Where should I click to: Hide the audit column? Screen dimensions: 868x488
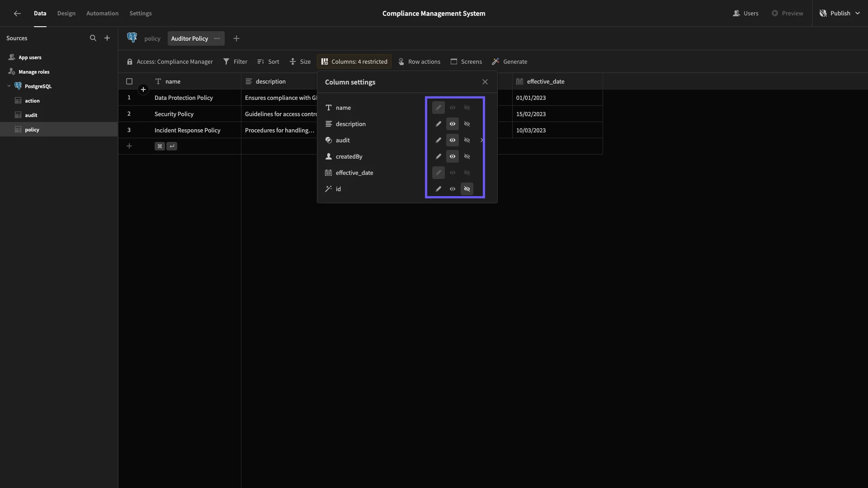pyautogui.click(x=467, y=141)
